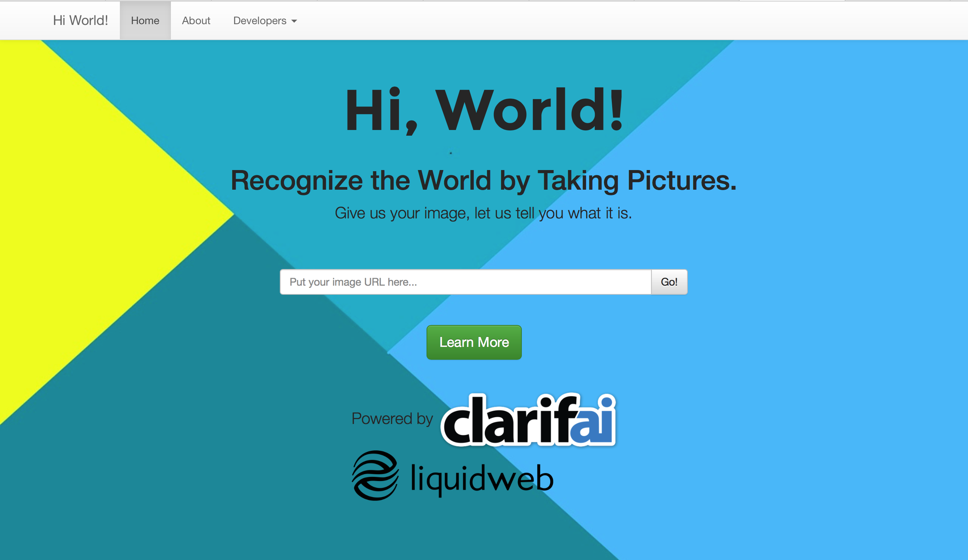Select the 'Hi, World!' main heading
968x560 pixels.
[x=484, y=111]
